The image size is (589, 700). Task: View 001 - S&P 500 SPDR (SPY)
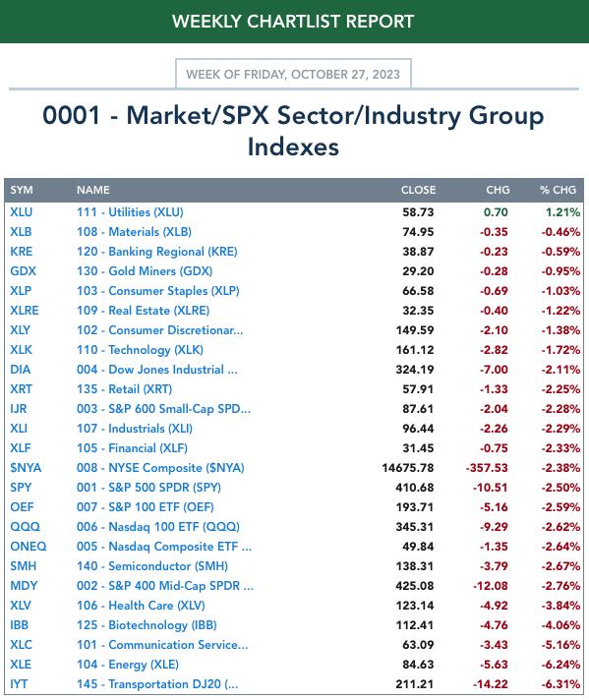pyautogui.click(x=148, y=487)
